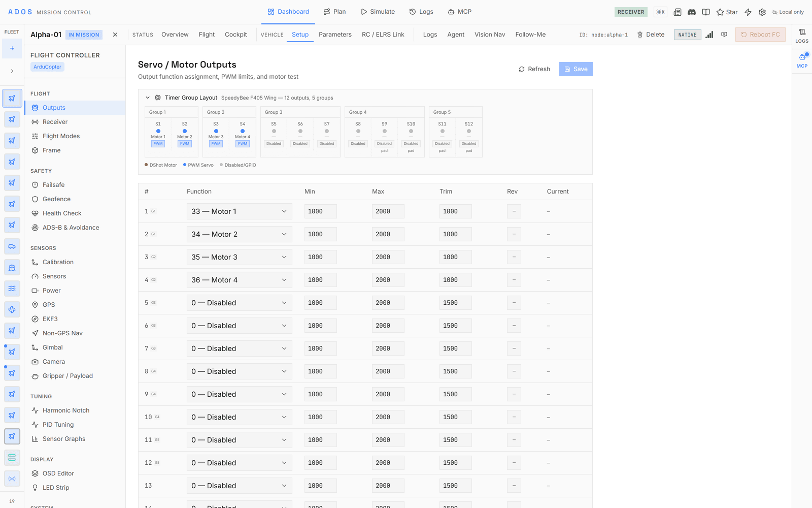Viewport: 812px width, 508px height.
Task: Toggle Rev for output row 1
Action: (x=514, y=211)
